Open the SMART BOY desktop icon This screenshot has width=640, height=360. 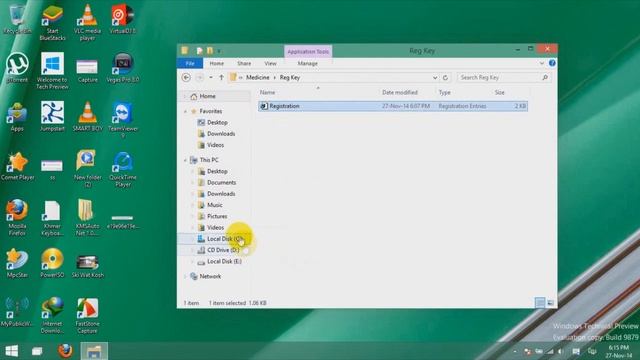coord(87,117)
